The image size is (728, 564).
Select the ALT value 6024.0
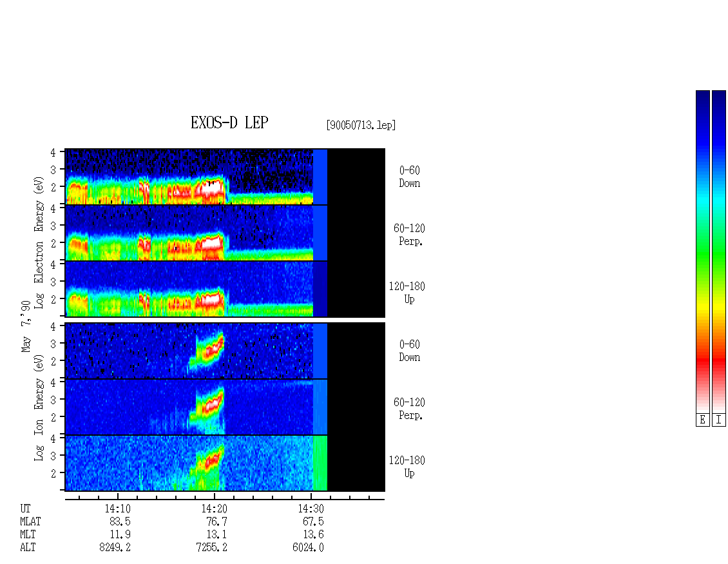pos(309,548)
